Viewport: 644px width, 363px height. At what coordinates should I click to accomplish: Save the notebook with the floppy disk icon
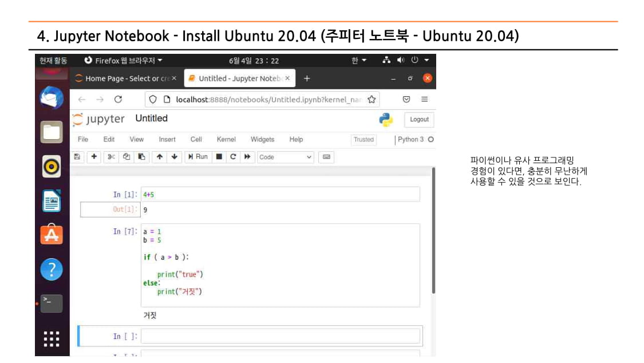(77, 157)
